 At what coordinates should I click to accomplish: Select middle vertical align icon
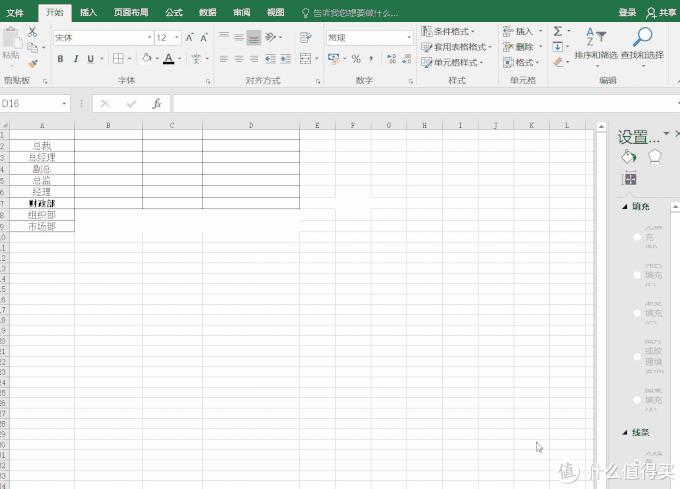tap(239, 37)
